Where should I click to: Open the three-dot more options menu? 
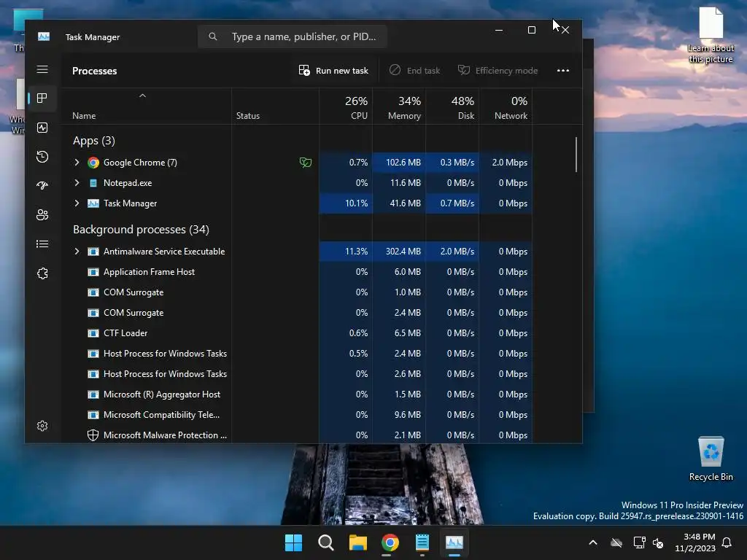click(x=563, y=71)
